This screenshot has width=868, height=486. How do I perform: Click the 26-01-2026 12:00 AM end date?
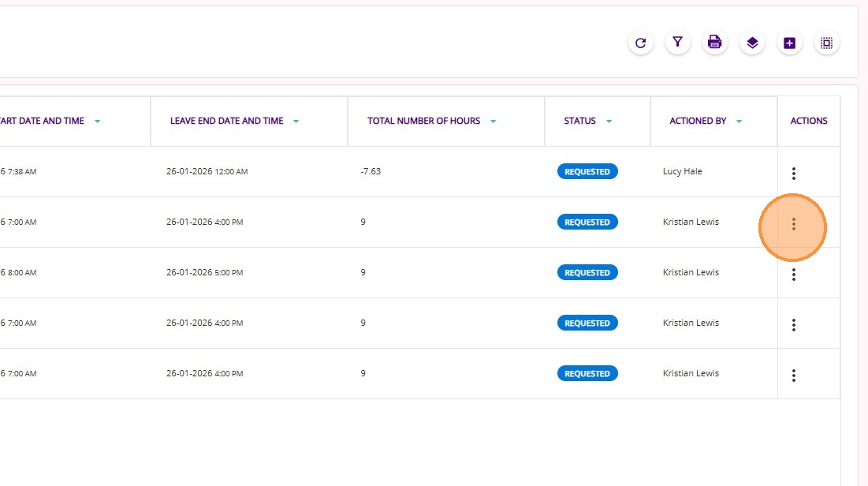pyautogui.click(x=207, y=172)
